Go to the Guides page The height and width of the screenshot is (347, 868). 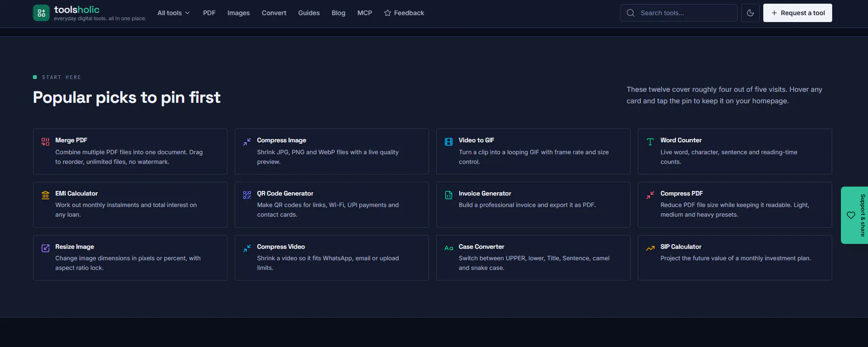[309, 13]
